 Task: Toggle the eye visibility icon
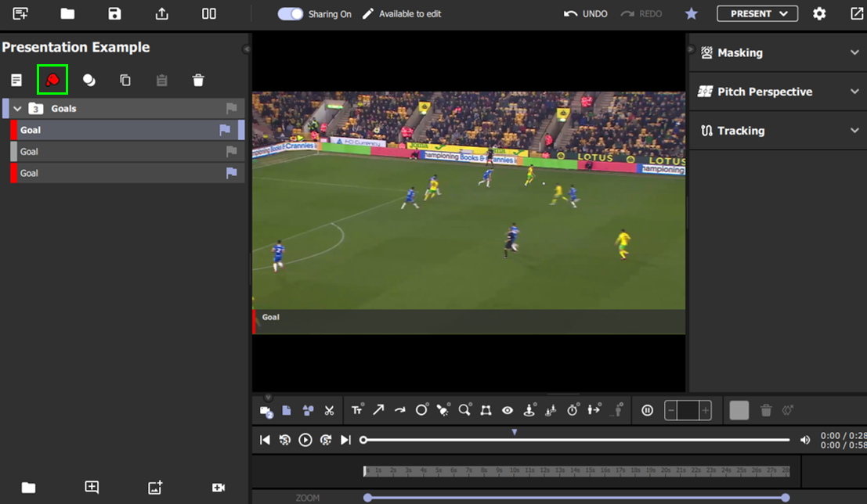point(508,410)
